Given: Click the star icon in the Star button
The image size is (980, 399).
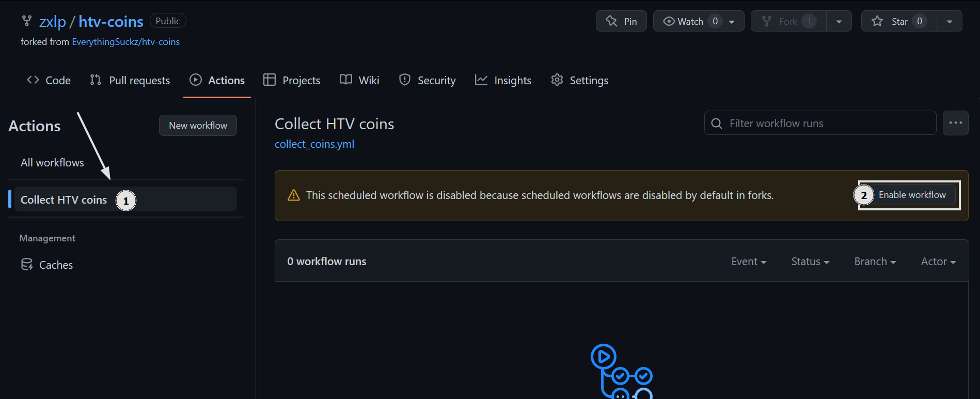Looking at the screenshot, I should (877, 21).
